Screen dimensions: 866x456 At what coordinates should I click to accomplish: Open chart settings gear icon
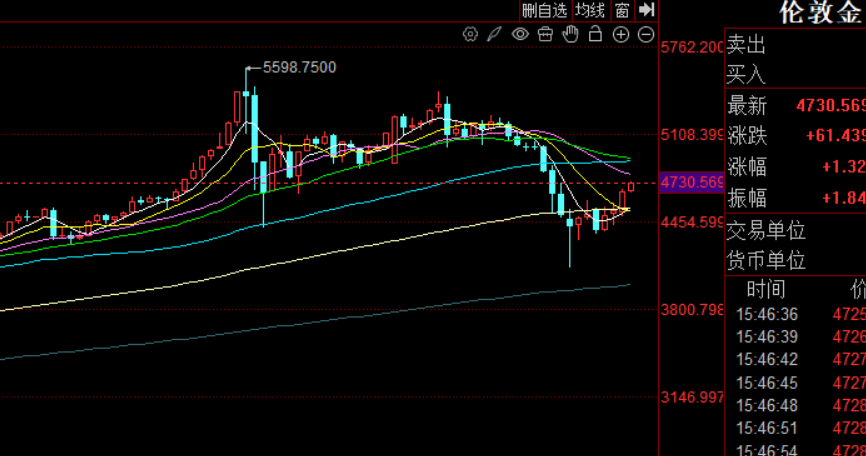[470, 34]
